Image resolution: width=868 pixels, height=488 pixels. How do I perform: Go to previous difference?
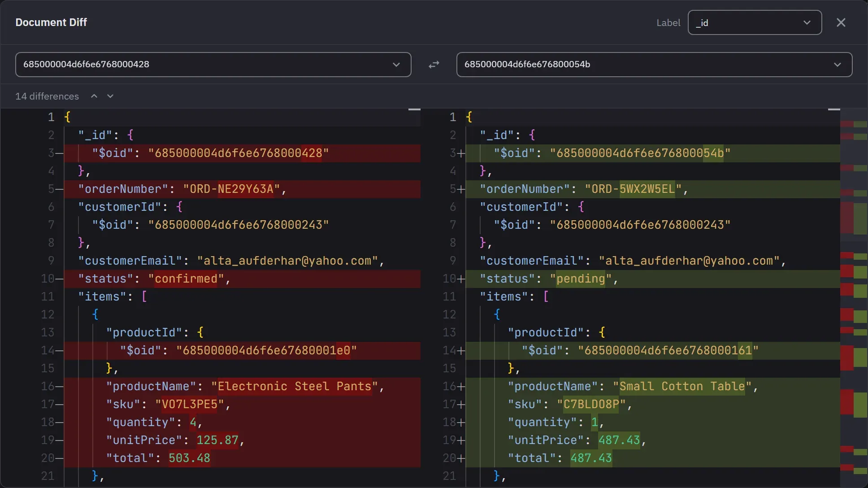point(94,96)
